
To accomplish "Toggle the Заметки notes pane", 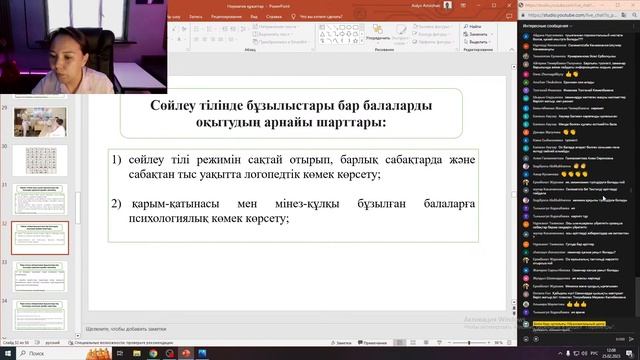I will point(341,342).
